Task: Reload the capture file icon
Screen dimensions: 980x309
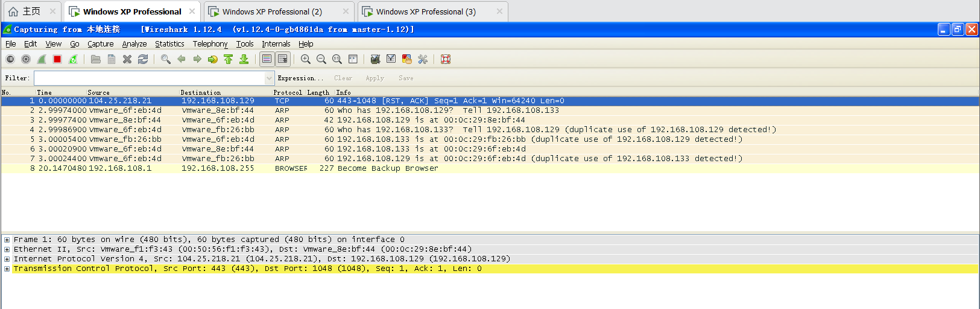Action: coord(143,59)
